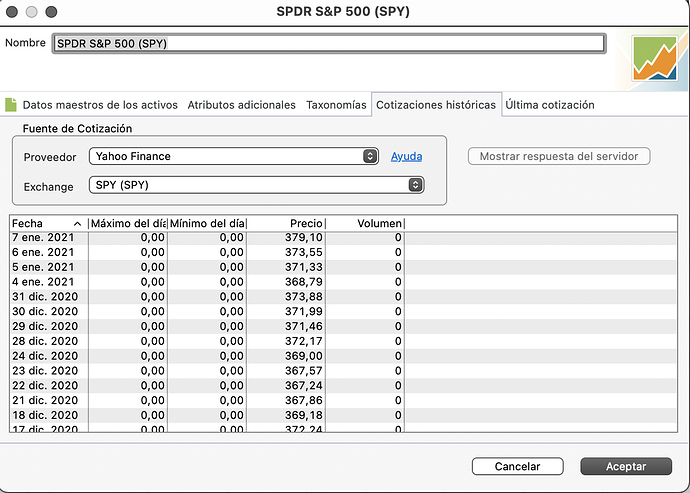Click the price 368,79

(304, 282)
